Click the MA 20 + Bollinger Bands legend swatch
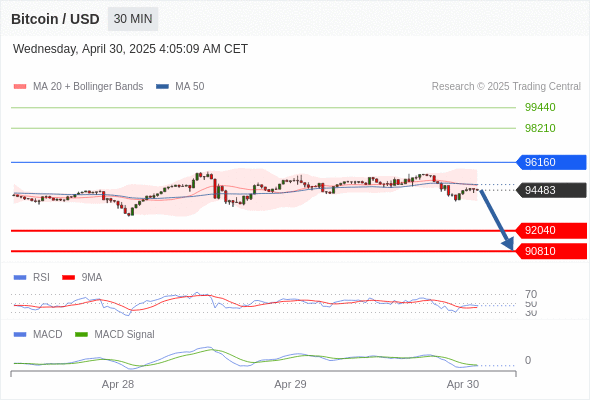Viewport: 590px width, 400px height. coord(20,87)
